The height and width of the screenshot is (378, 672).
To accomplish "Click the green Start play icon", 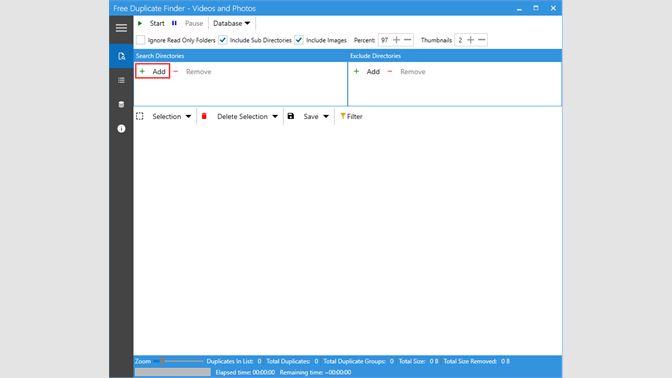I will click(x=140, y=23).
